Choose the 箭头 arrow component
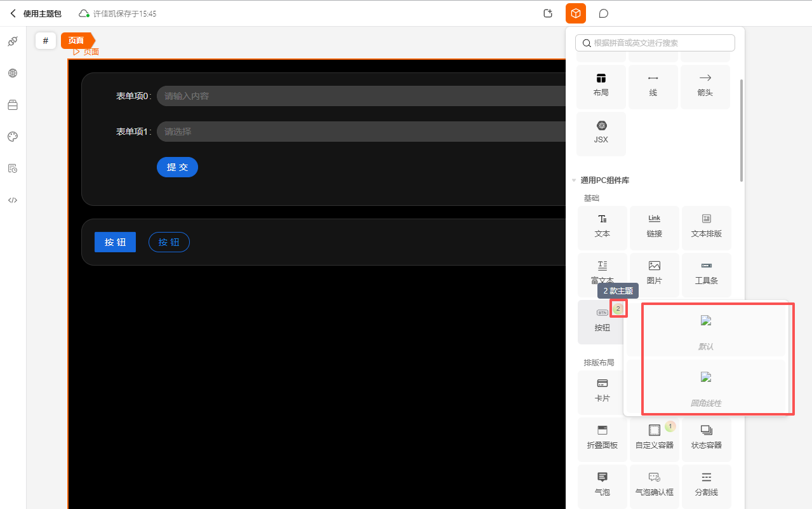This screenshot has width=812, height=509. coord(705,86)
